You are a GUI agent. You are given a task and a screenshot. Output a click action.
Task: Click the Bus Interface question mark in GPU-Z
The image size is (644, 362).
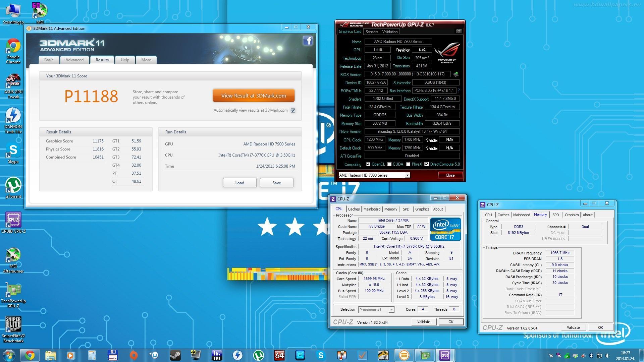pos(459,90)
